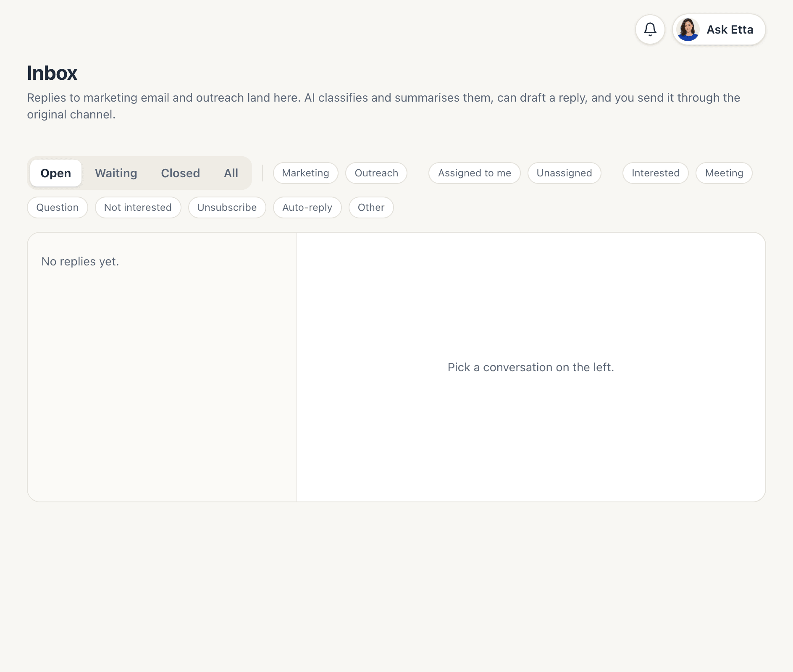Switch to the Closed tab
793x672 pixels.
pyautogui.click(x=181, y=173)
